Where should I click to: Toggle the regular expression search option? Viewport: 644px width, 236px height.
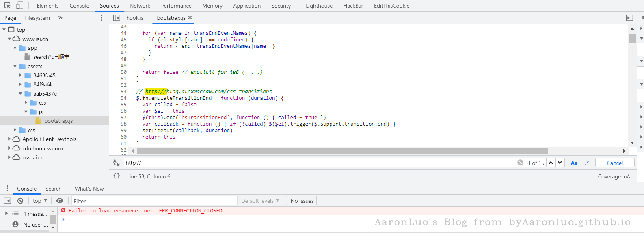pyautogui.click(x=587, y=163)
